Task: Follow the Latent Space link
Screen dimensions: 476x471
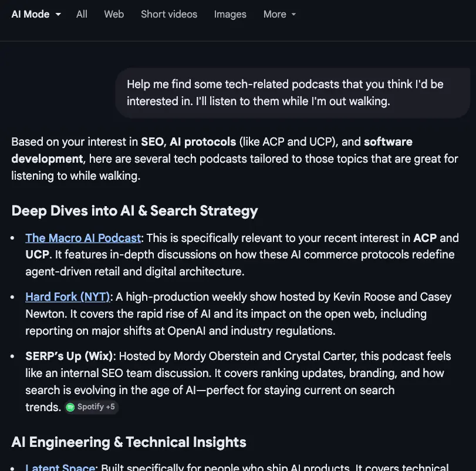Action: (x=60, y=467)
